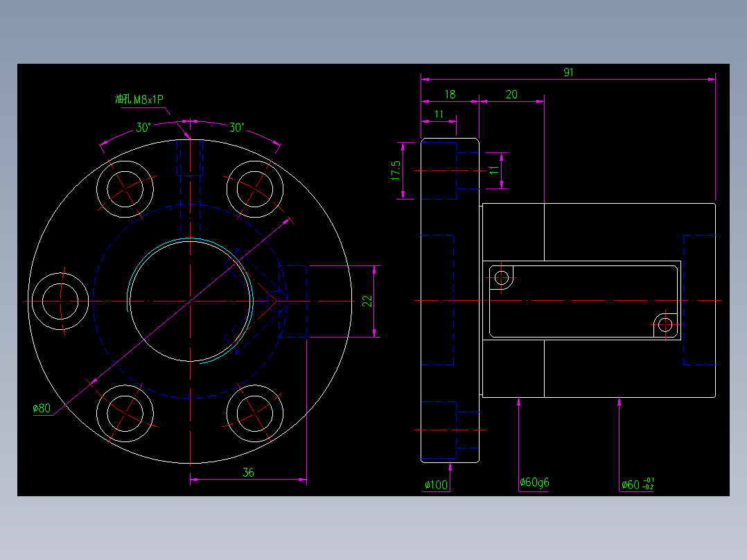This screenshot has width=747, height=560.
Task: Select the ø60g6 tolerance label
Action: pyautogui.click(x=534, y=483)
